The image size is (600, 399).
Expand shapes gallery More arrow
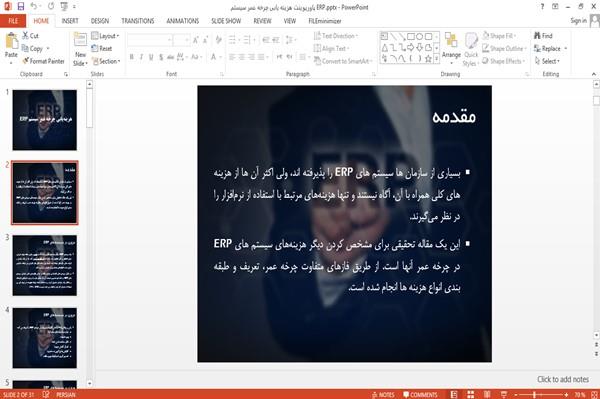click(436, 59)
